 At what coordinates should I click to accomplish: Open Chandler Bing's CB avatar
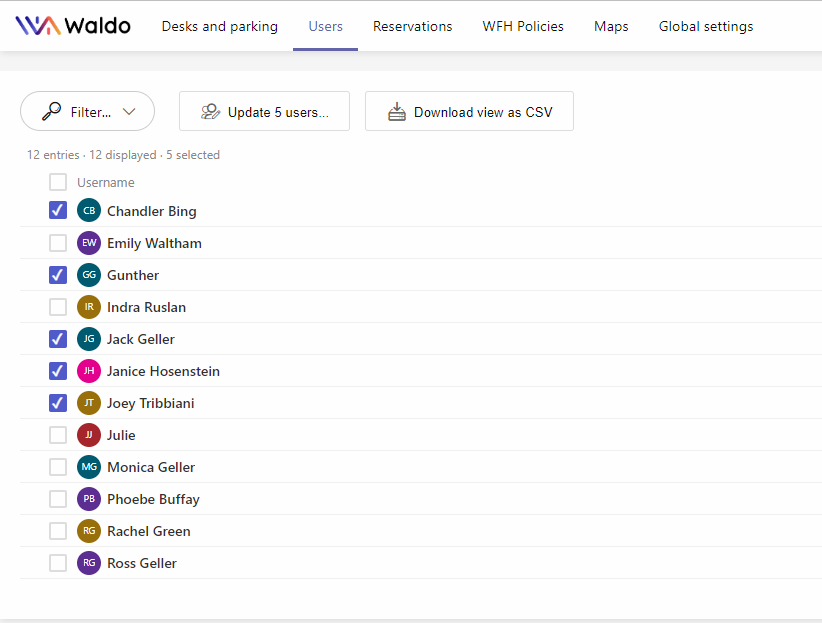pos(89,211)
